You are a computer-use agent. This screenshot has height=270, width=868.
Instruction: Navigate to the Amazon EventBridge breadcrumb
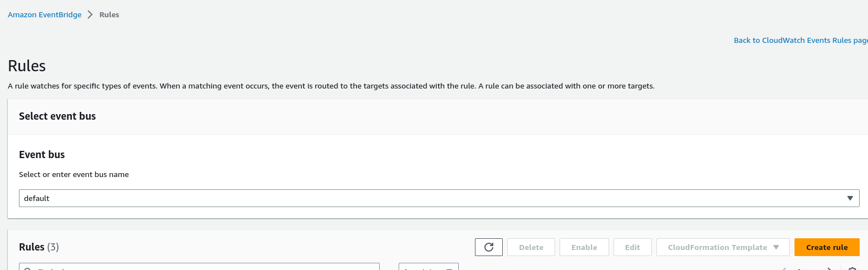coord(45,15)
